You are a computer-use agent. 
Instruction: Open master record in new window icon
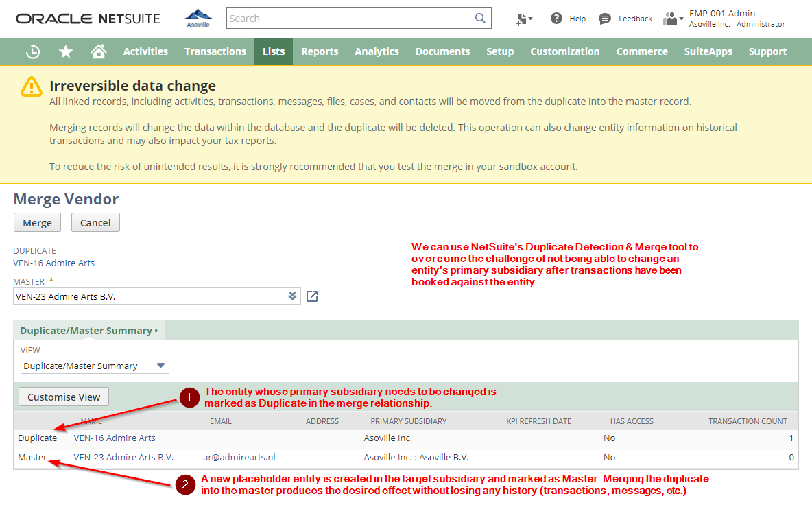click(312, 296)
